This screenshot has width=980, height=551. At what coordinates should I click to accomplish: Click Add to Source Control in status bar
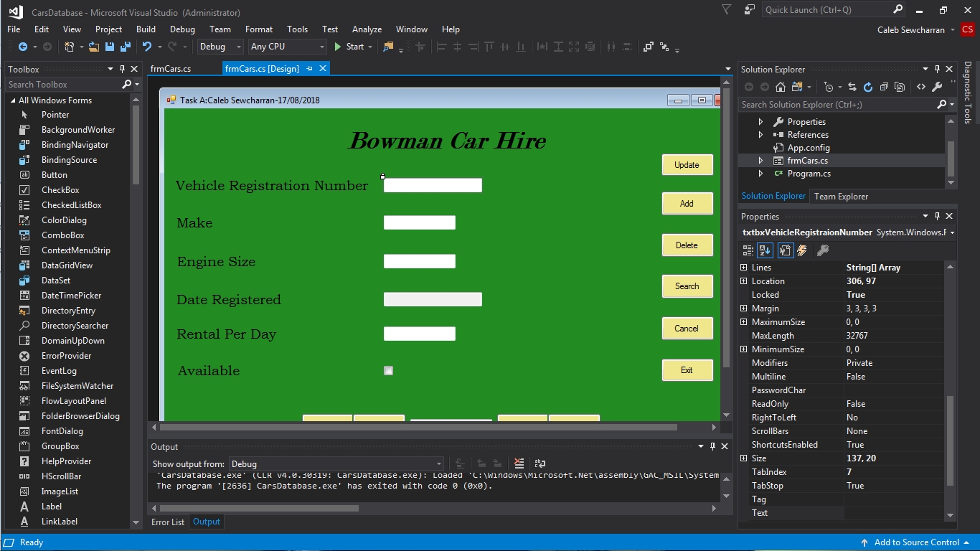[x=916, y=542]
